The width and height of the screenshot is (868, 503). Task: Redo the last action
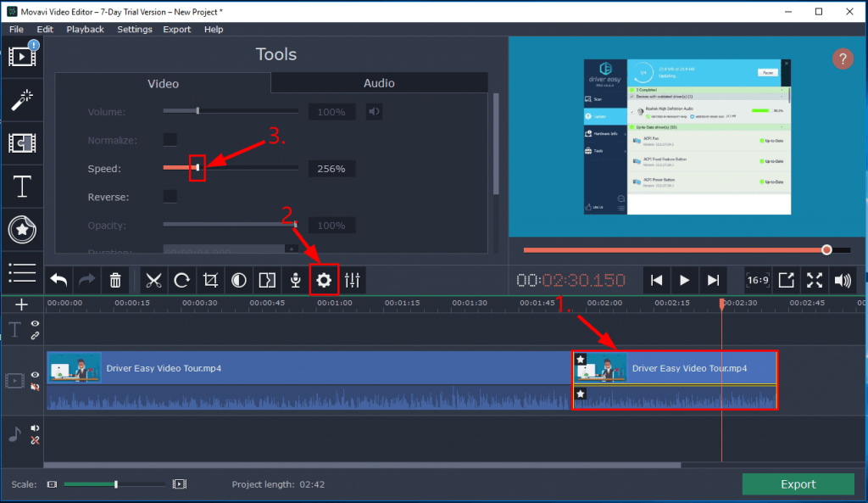pos(87,280)
